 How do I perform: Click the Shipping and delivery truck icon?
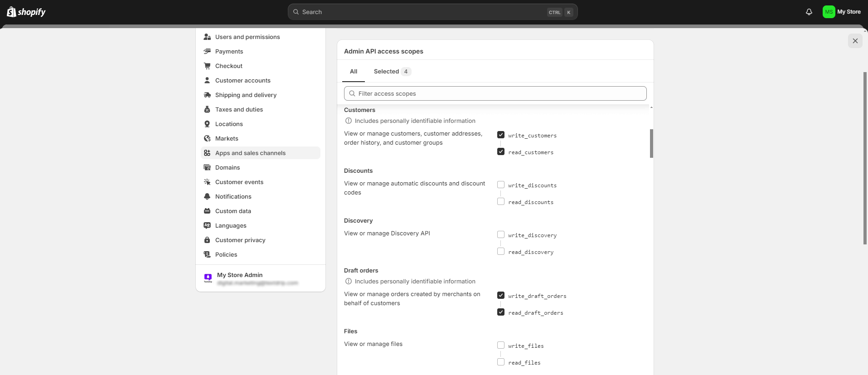coord(207,95)
